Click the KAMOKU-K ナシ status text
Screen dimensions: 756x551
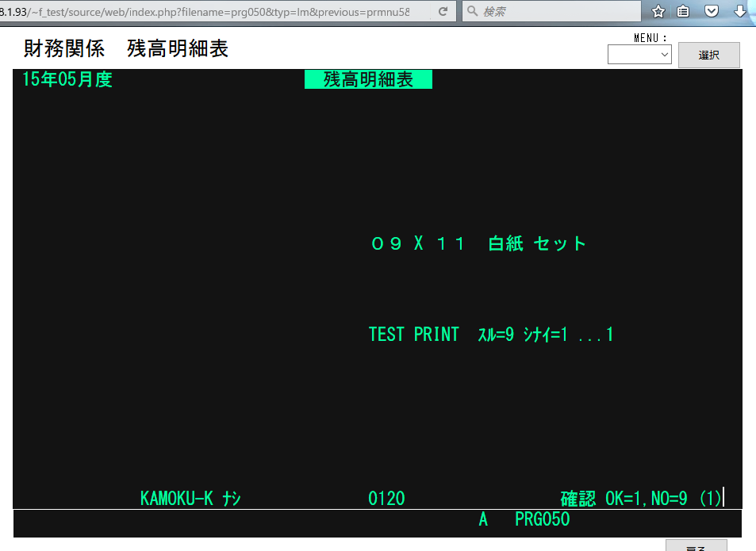click(190, 499)
